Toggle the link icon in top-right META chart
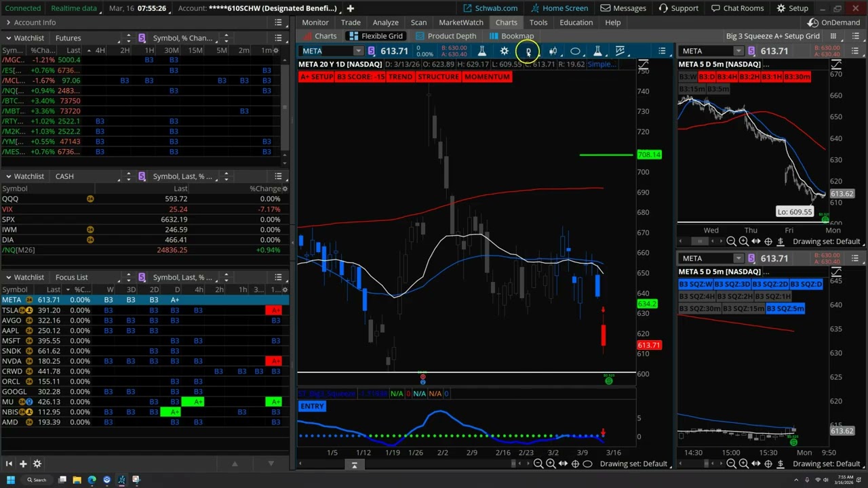 click(751, 51)
